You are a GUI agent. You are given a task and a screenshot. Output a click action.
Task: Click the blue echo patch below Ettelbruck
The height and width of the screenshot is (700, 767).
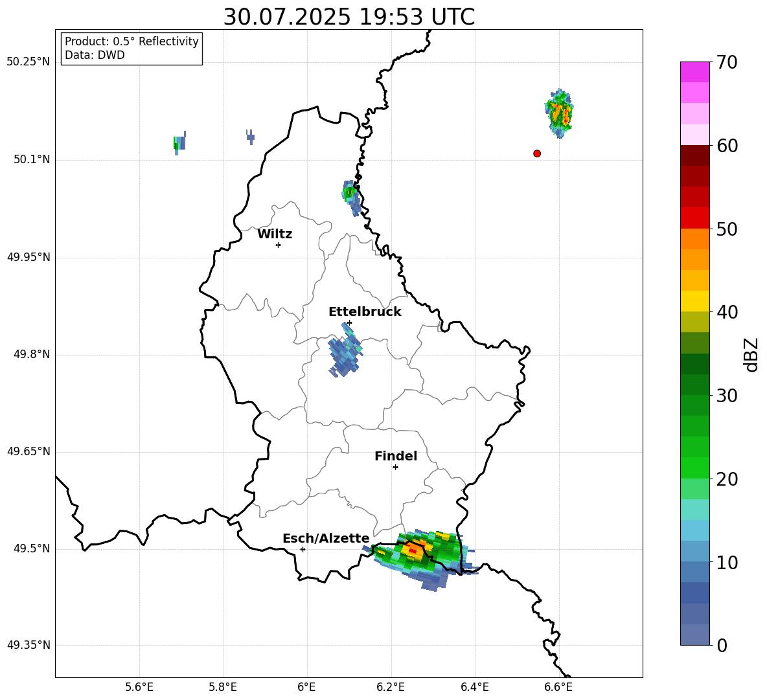pos(345,350)
